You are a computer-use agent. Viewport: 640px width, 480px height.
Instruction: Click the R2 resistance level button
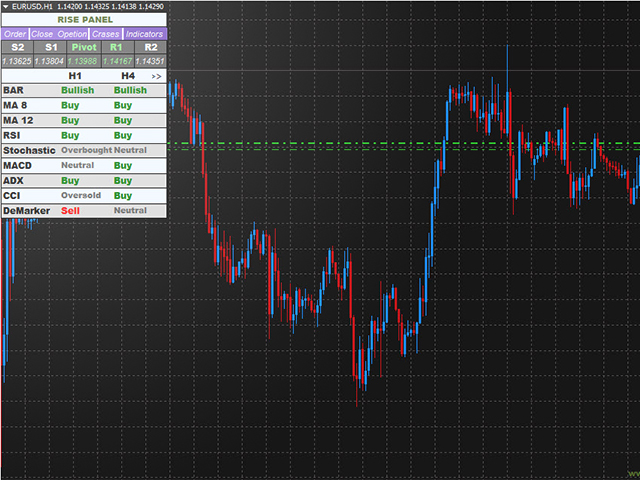click(150, 47)
